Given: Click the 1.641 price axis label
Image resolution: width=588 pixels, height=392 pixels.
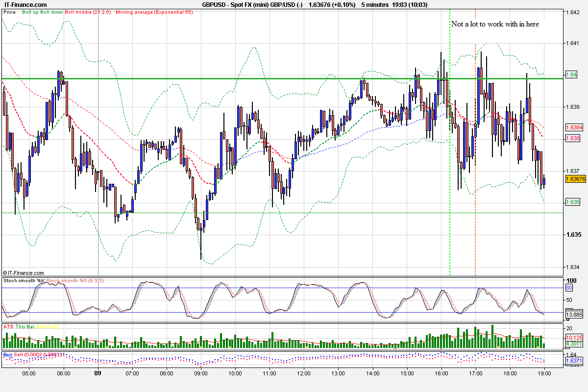Looking at the screenshot, I should click(x=573, y=44).
